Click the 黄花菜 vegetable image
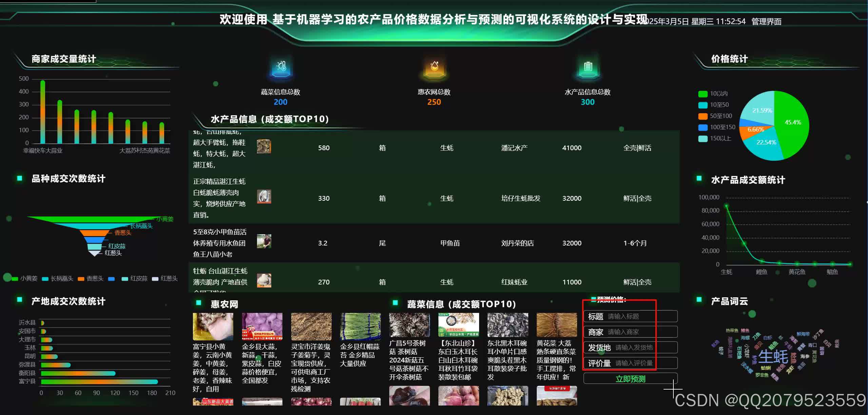Image resolution: width=868 pixels, height=415 pixels. click(556, 325)
